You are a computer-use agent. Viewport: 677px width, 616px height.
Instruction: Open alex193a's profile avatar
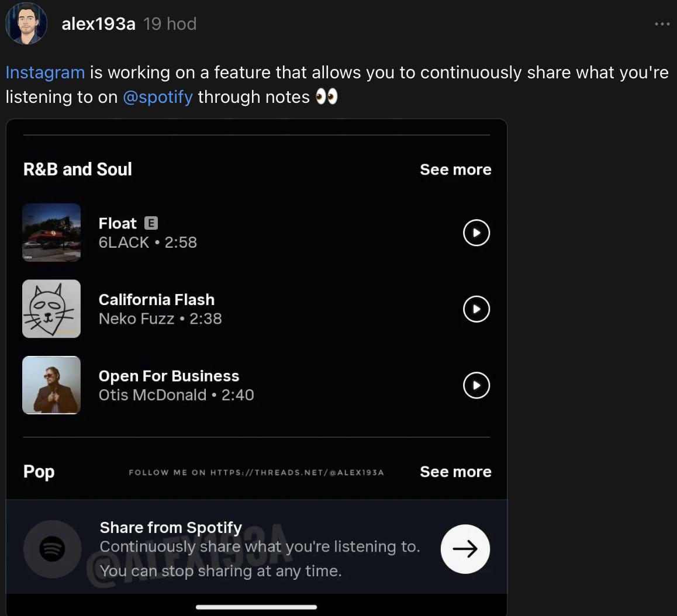[x=26, y=24]
